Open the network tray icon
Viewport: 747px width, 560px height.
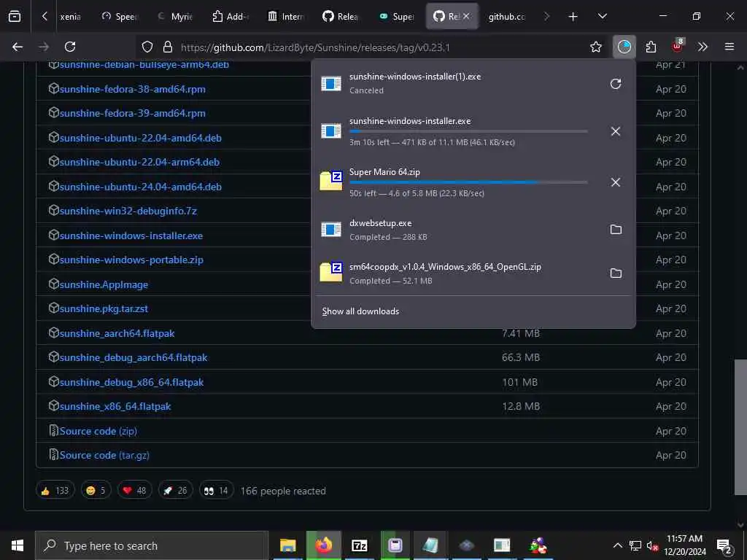[x=635, y=545]
